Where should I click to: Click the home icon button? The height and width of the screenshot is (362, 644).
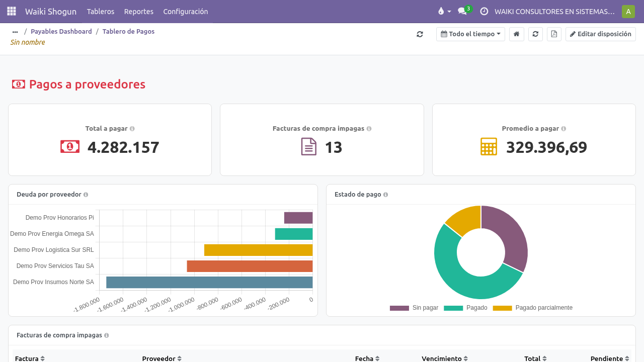coord(517,34)
